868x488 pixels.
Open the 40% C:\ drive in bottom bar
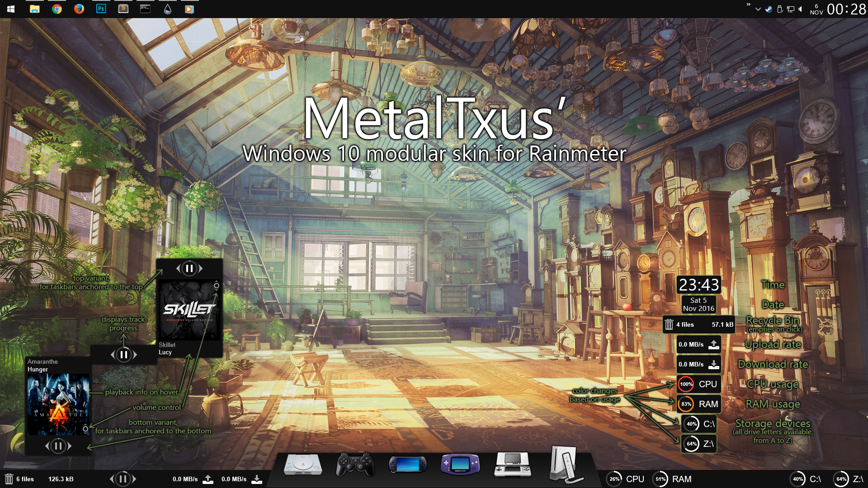pos(806,479)
